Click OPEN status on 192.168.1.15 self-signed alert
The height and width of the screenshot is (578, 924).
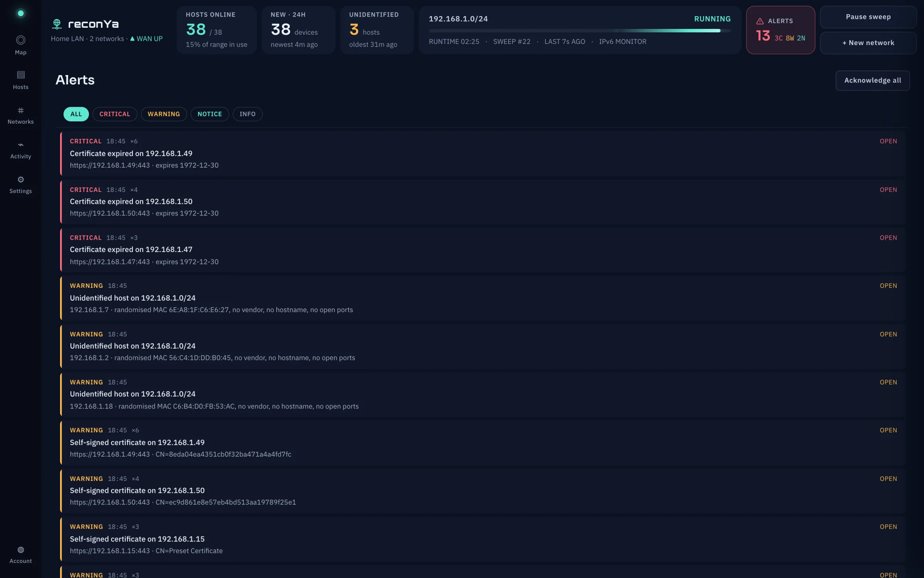click(x=888, y=527)
